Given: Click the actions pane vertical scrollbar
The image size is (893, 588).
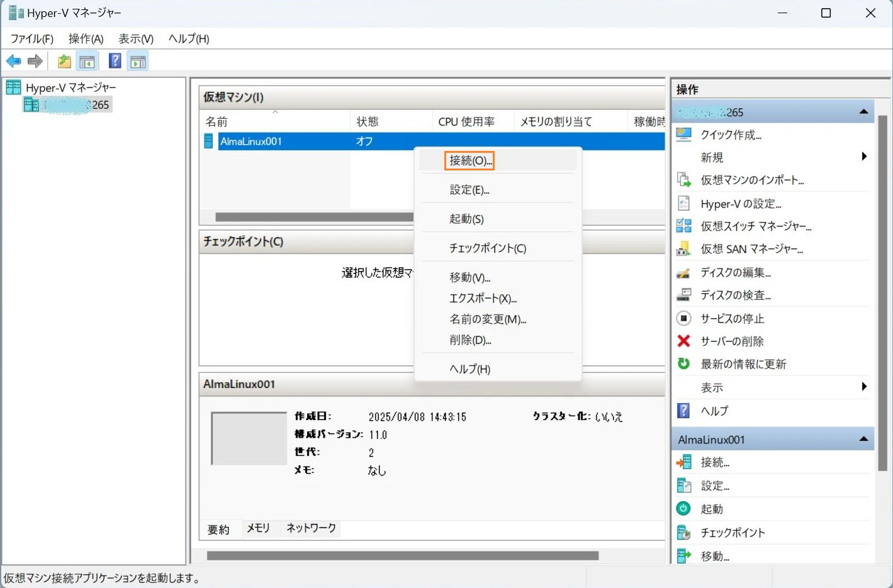Looking at the screenshot, I should [882, 293].
